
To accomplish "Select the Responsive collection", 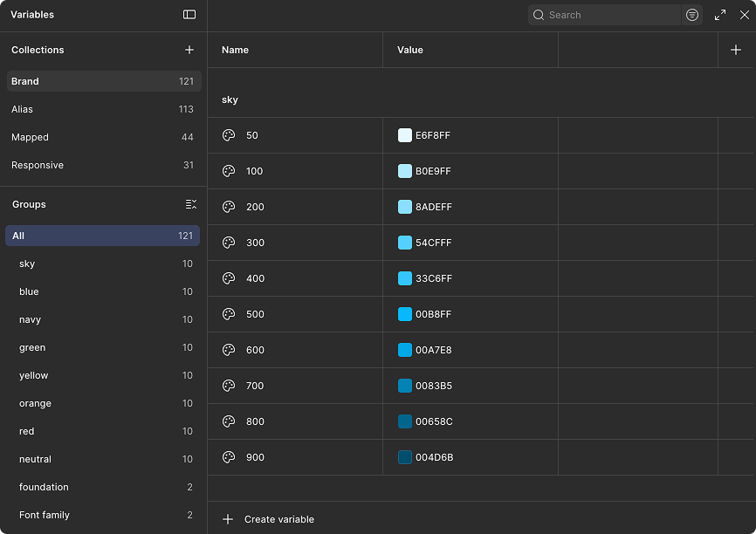I will 104,165.
